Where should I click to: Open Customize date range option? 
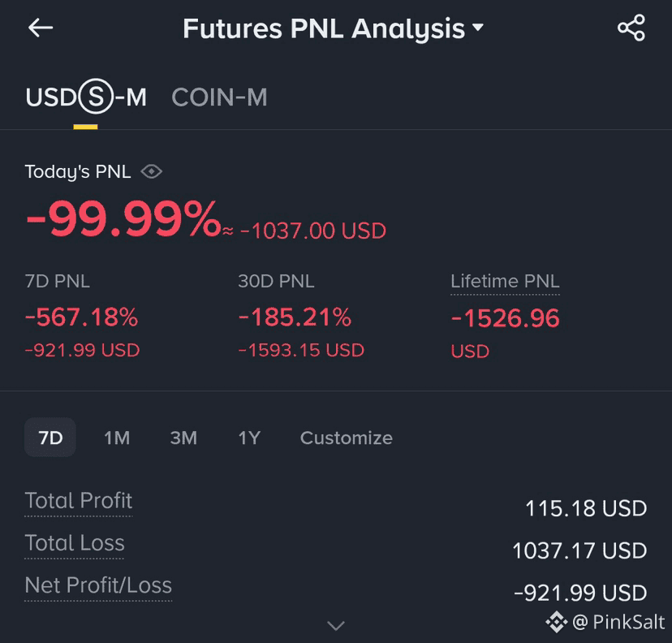pos(347,438)
